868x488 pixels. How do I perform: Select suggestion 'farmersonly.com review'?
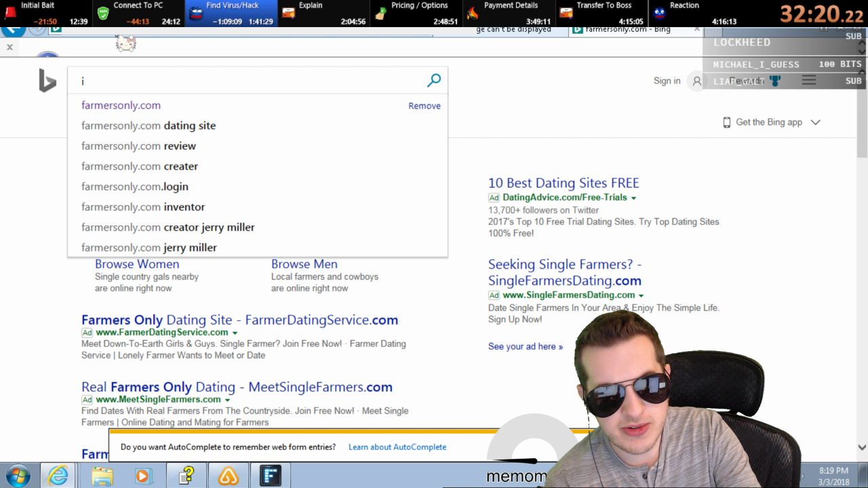tap(258, 146)
